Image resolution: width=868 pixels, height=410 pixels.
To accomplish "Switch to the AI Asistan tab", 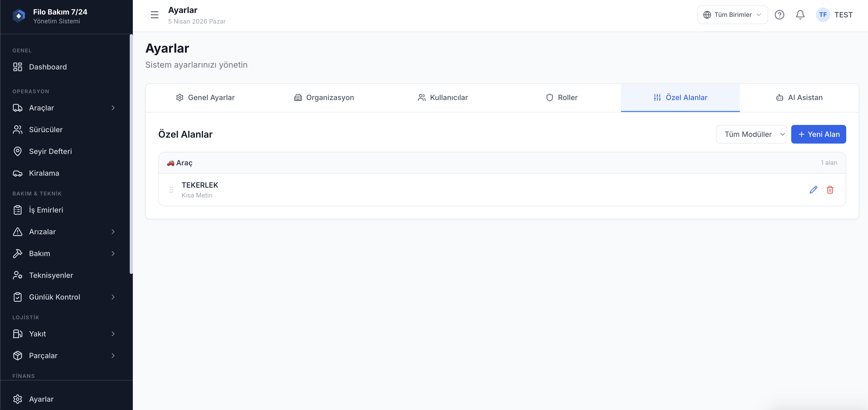I will pos(799,98).
